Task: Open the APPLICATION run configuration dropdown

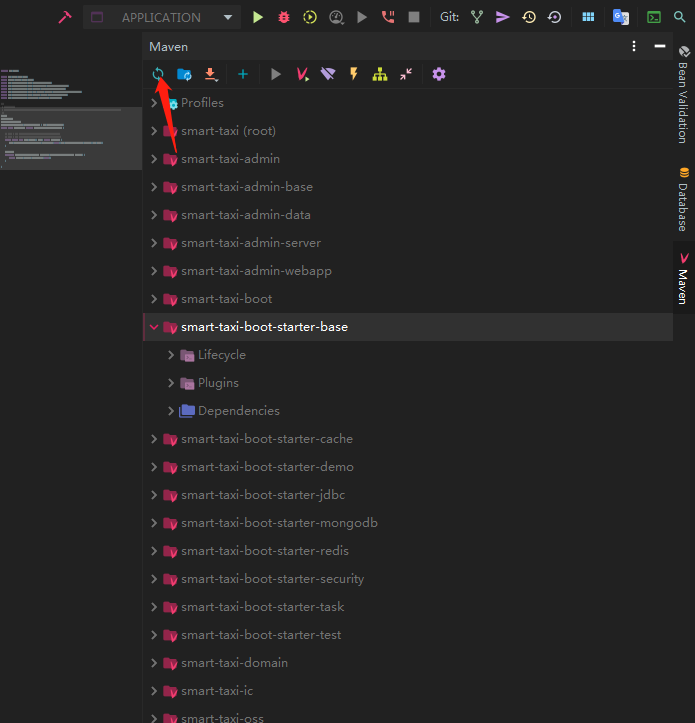Action: [162, 18]
